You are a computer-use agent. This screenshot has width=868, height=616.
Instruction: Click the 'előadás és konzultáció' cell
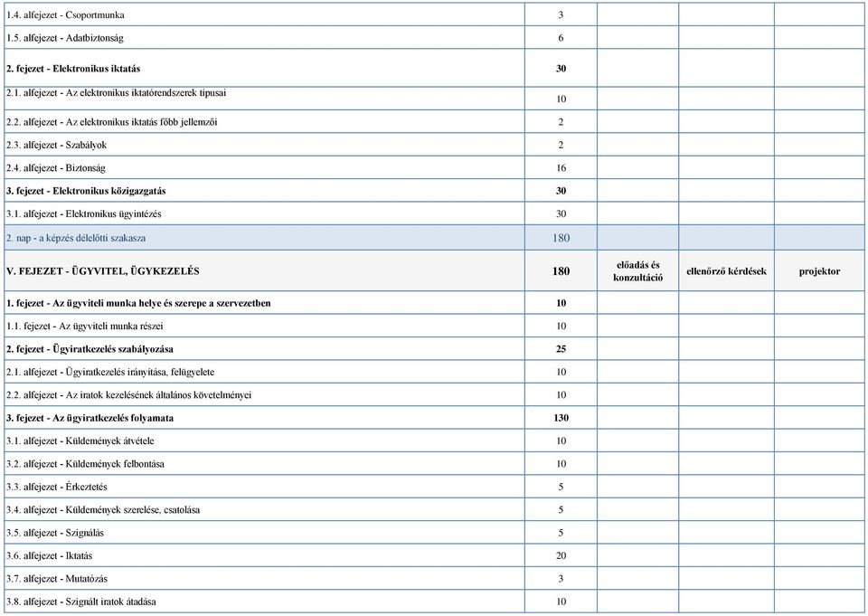[638, 271]
